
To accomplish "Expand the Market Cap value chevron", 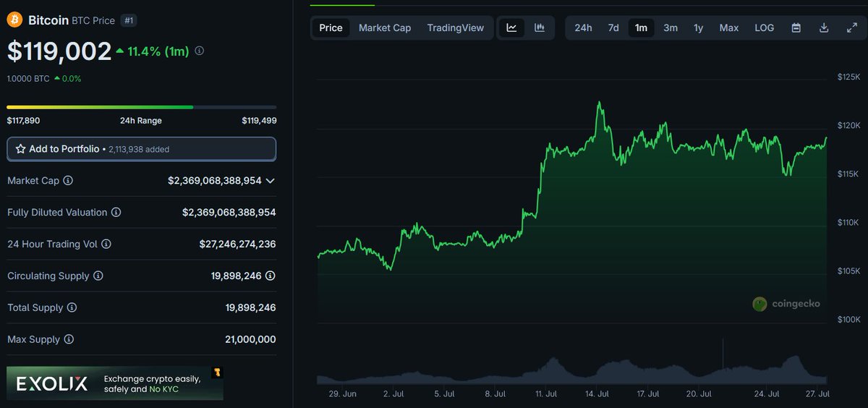I will pyautogui.click(x=271, y=180).
